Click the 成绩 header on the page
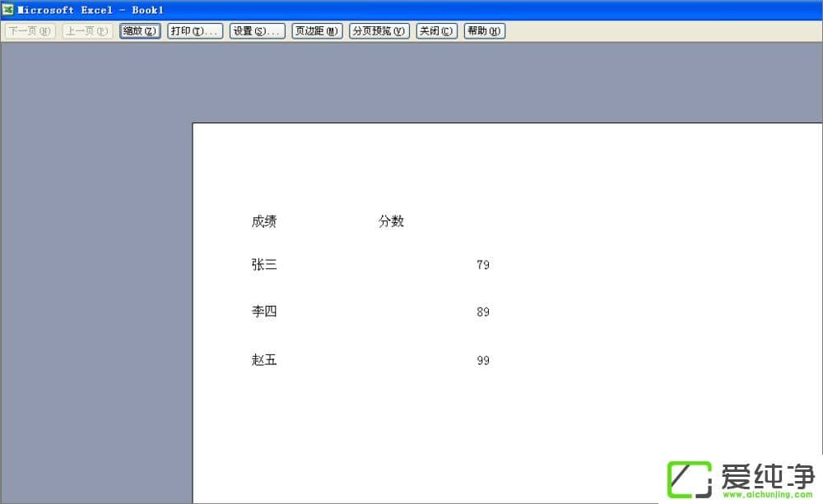 (264, 221)
